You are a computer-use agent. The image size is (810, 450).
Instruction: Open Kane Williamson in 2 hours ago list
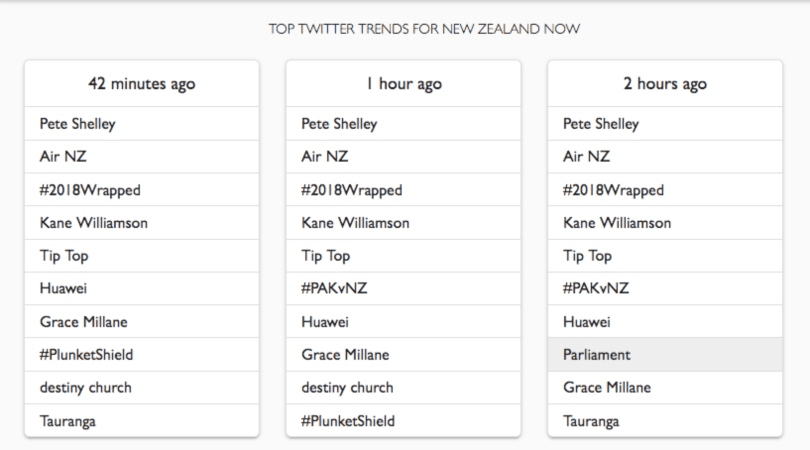click(617, 223)
